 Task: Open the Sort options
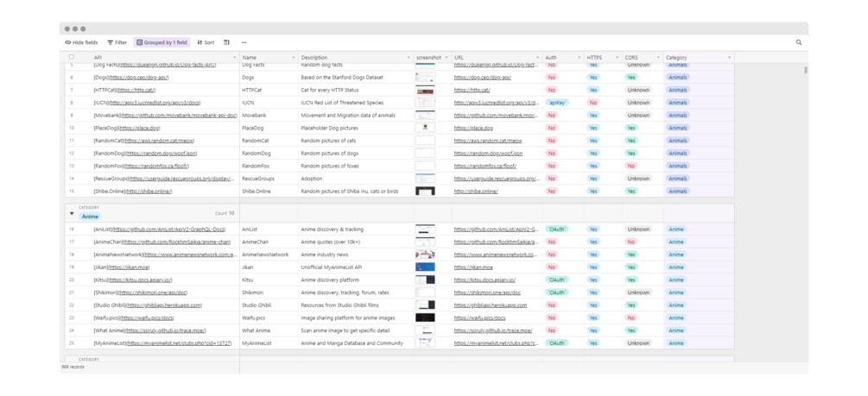pyautogui.click(x=206, y=42)
